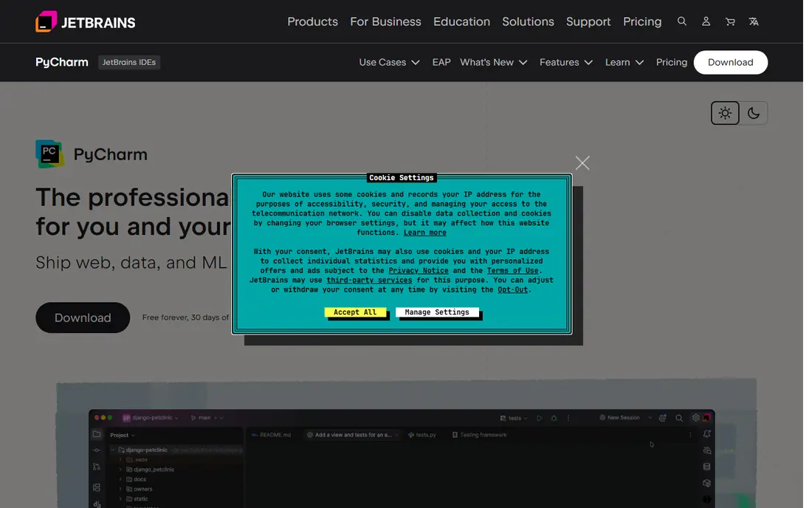
Task: Open the language selector icon
Action: click(754, 21)
